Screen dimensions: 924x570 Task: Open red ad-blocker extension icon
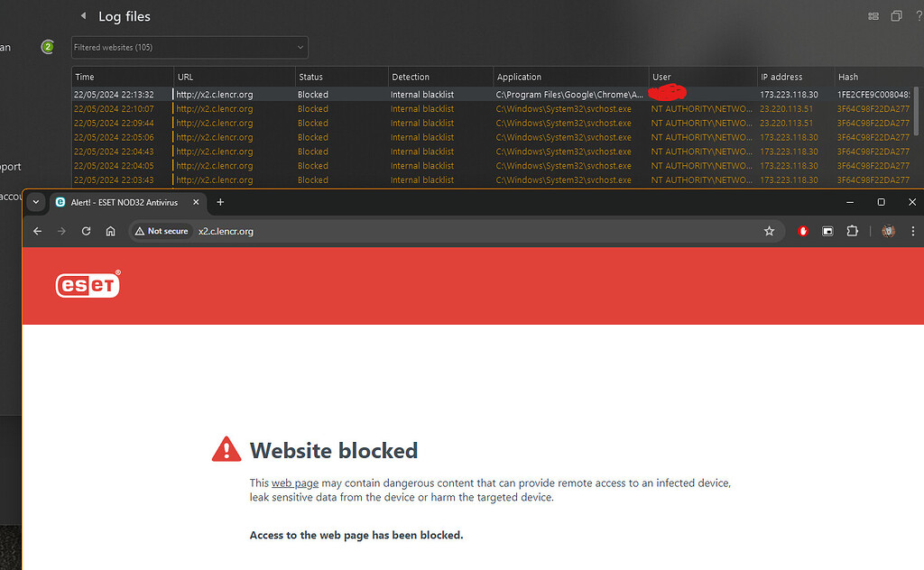tap(802, 231)
